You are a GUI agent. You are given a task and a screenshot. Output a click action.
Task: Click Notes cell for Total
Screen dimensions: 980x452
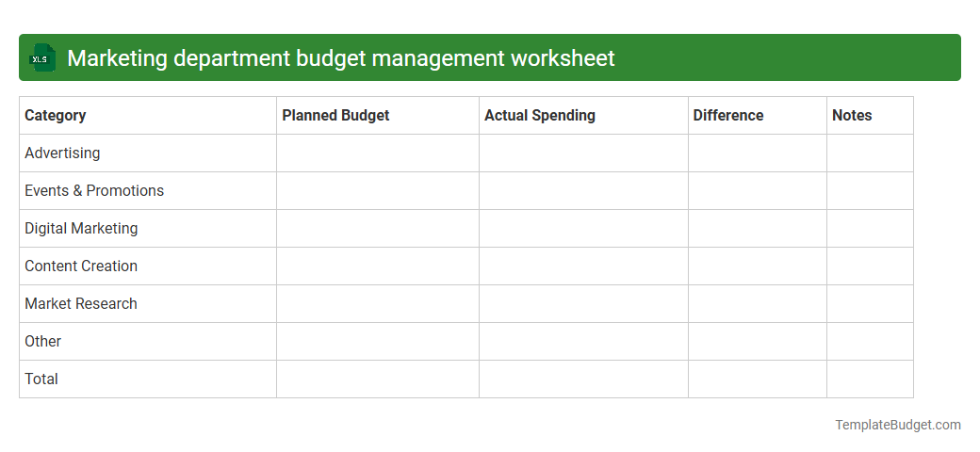(x=870, y=379)
